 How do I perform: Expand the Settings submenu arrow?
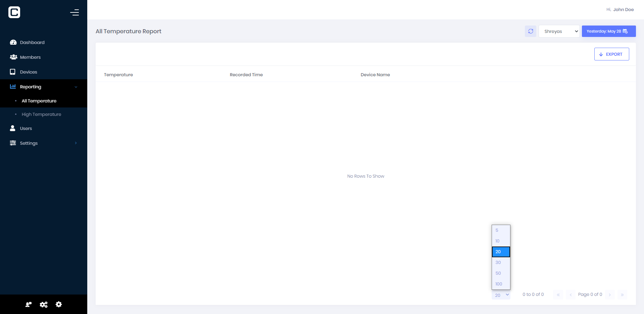[76, 143]
